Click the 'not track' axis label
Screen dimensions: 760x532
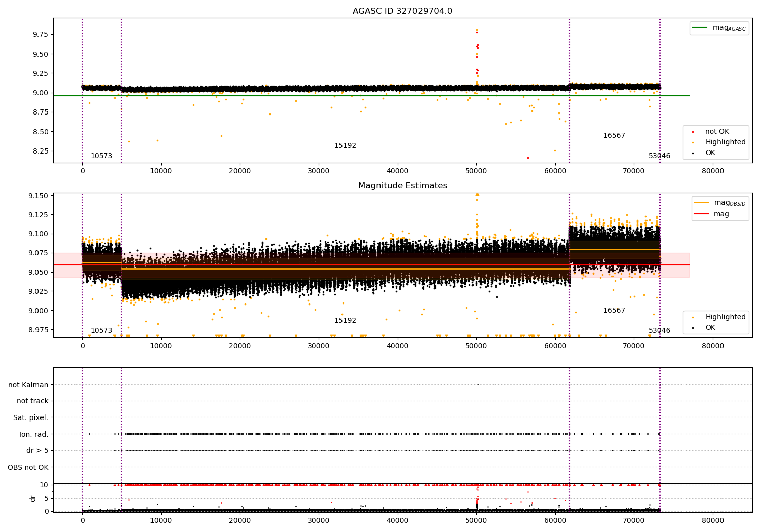[x=32, y=401]
